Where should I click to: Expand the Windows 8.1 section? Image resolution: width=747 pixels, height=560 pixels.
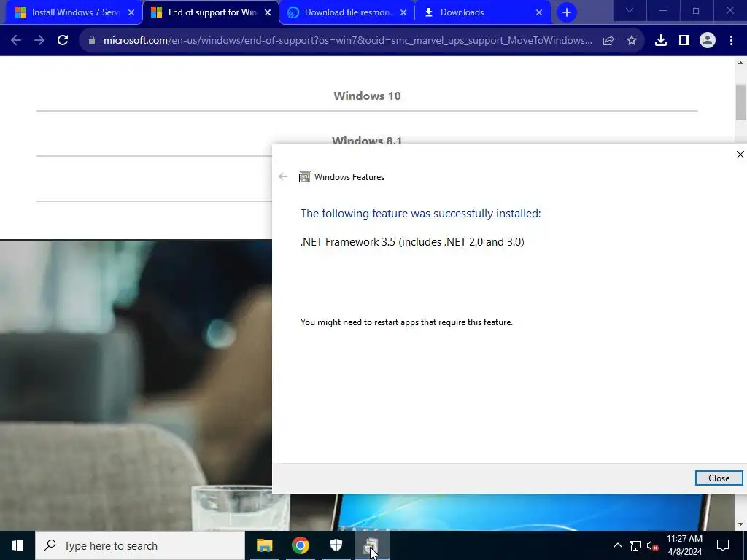[x=367, y=141]
